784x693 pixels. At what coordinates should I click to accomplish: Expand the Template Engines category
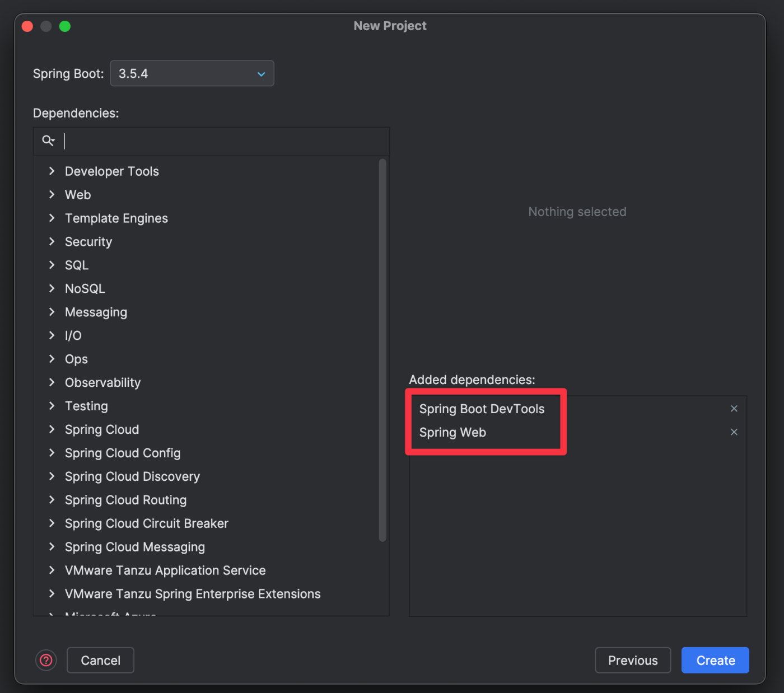[x=52, y=218]
